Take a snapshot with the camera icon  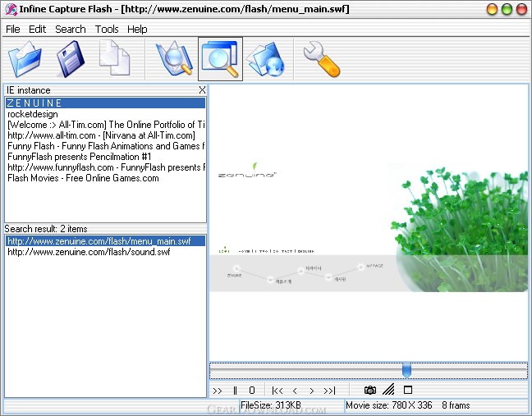(369, 391)
